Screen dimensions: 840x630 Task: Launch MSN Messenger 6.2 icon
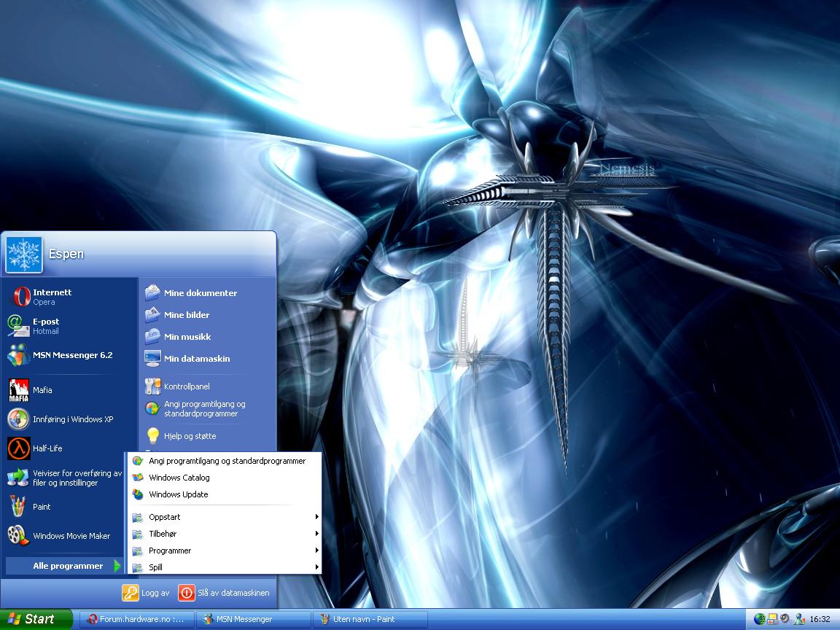point(18,354)
